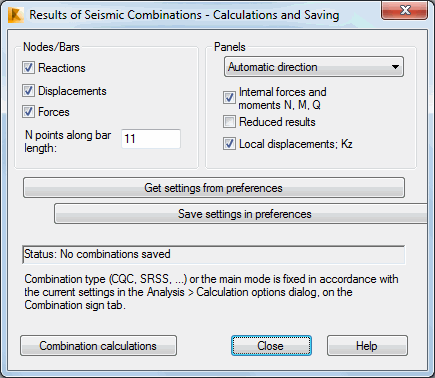Click the Status: No combinations saved field

tap(214, 255)
